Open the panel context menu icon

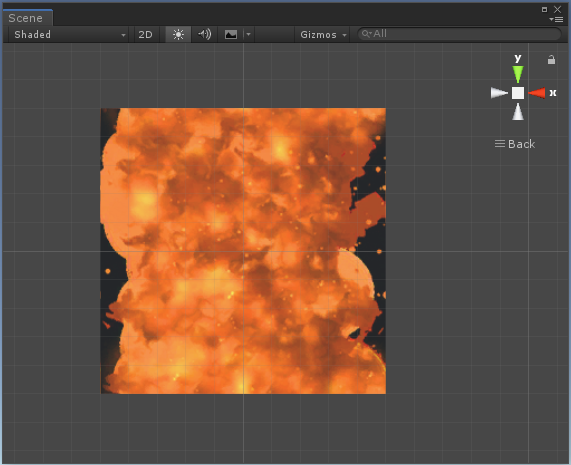coord(556,19)
